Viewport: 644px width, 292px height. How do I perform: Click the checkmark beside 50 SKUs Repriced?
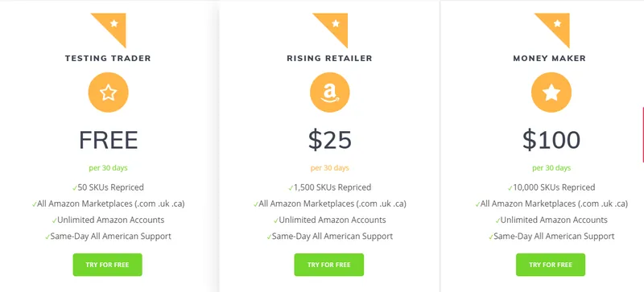(x=75, y=187)
